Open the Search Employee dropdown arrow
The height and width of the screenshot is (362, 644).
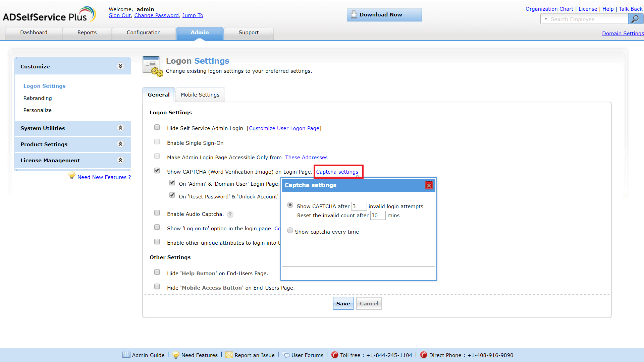coord(546,19)
